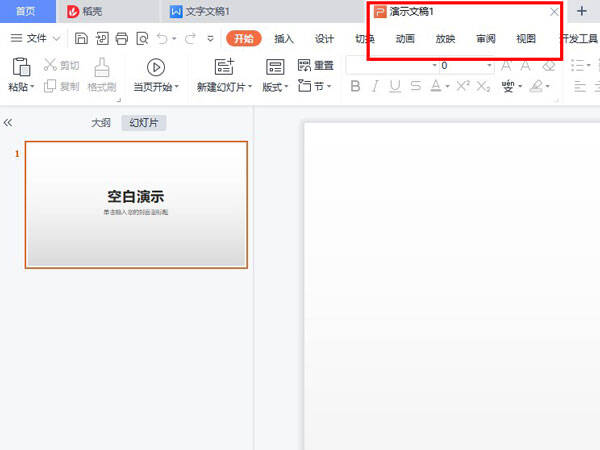The height and width of the screenshot is (450, 600).
Task: Click the text highlight pen icon
Action: click(x=536, y=86)
